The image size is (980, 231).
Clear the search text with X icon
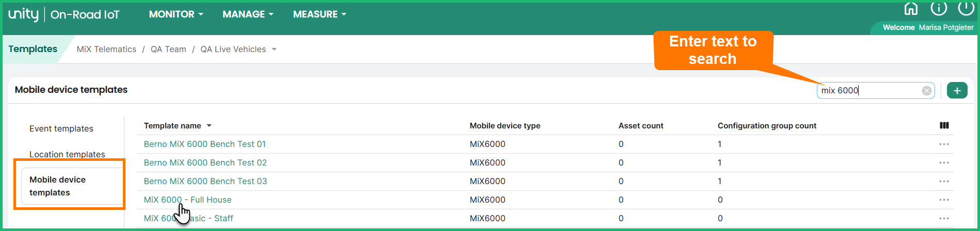927,91
